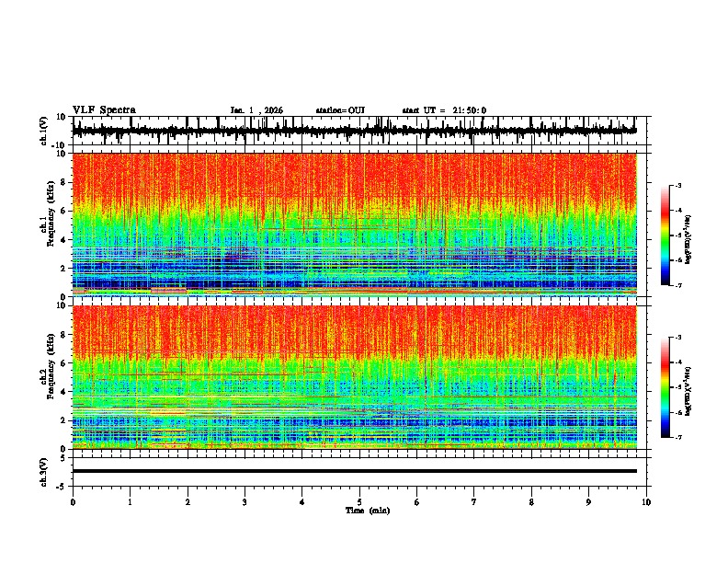Click the "2" kHz tick on the ch.1 frequency axis
This screenshot has width=728, height=563.
[64, 269]
